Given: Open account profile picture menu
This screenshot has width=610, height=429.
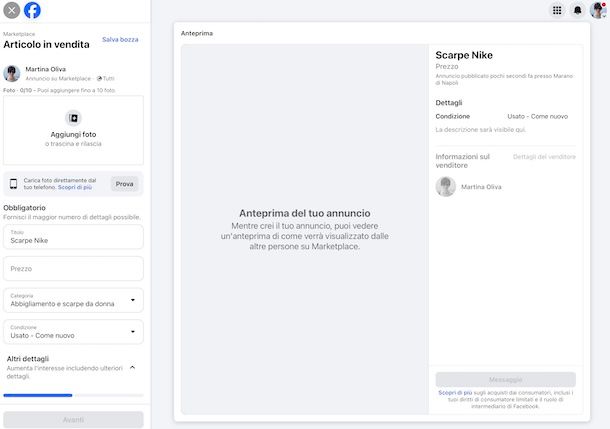Looking at the screenshot, I should [x=598, y=10].
